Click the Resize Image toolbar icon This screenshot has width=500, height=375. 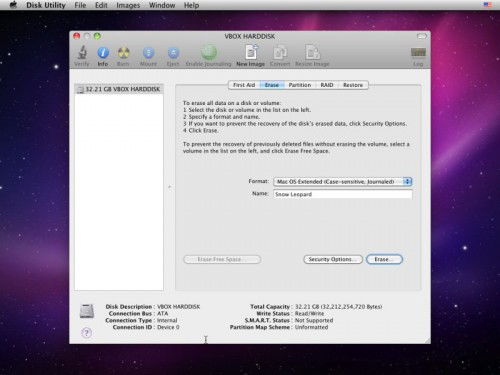[312, 52]
